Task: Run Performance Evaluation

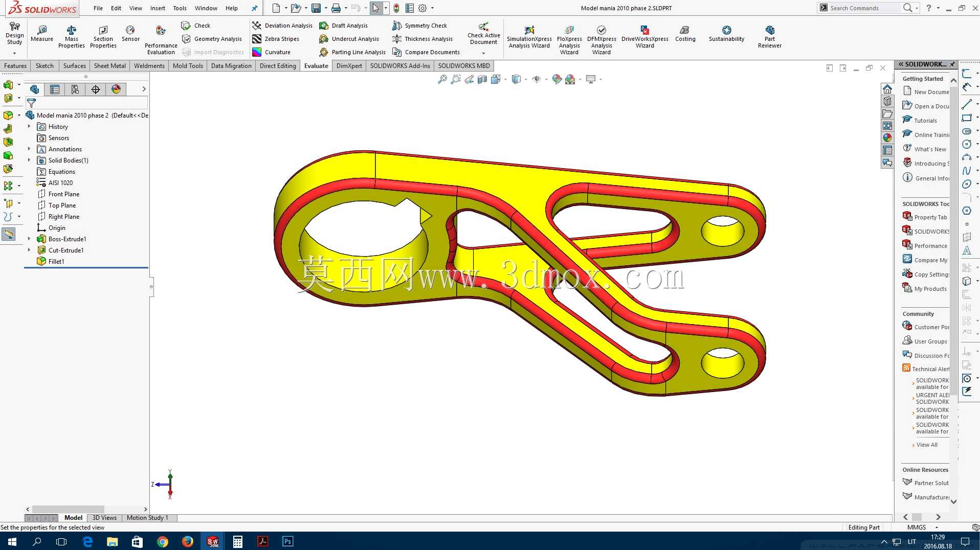Action: tap(161, 40)
